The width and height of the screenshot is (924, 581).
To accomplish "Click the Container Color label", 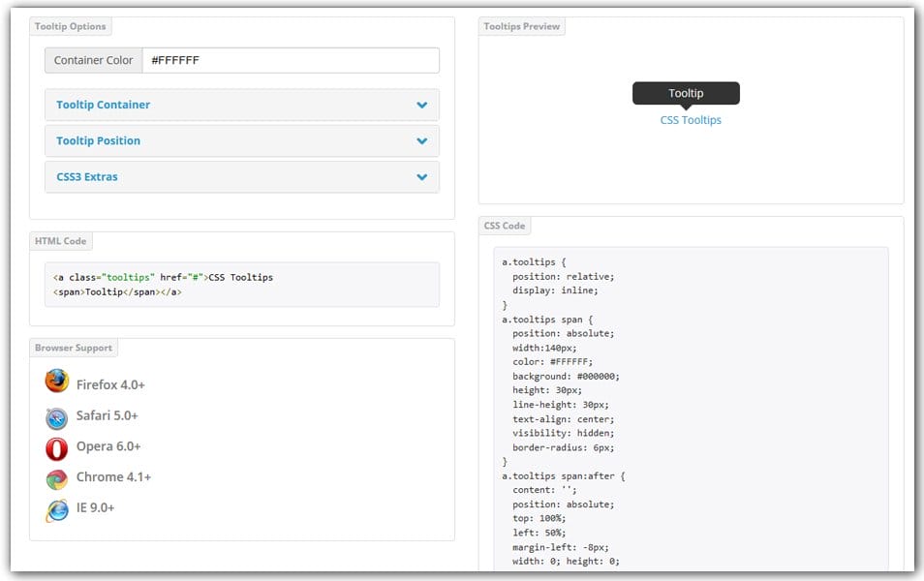I will pos(94,60).
